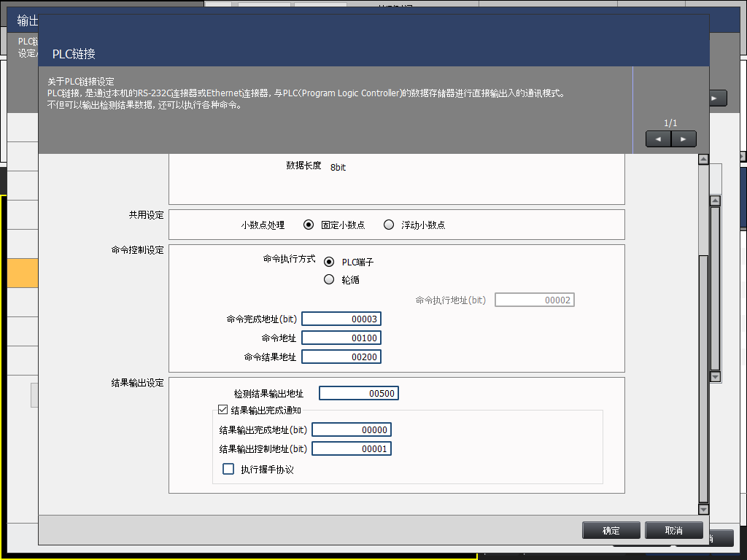Enable the 执行握手协议 checkbox
This screenshot has height=560, width=747.
click(x=228, y=469)
